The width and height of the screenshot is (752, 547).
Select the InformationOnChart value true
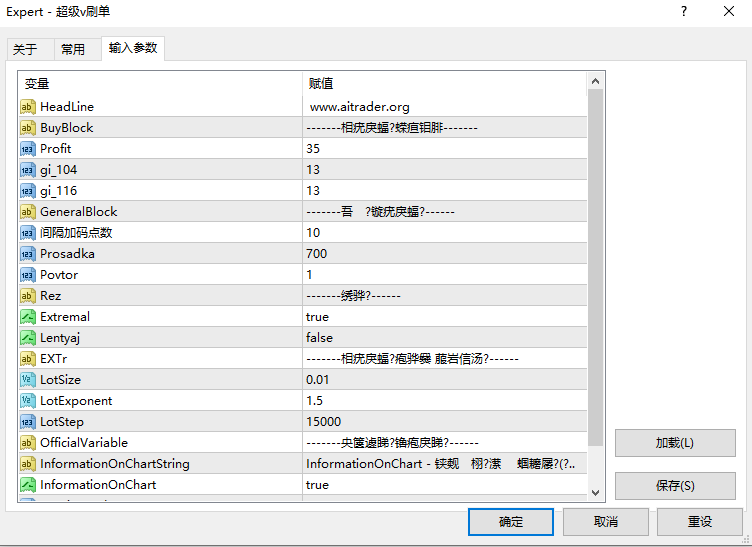tap(318, 485)
